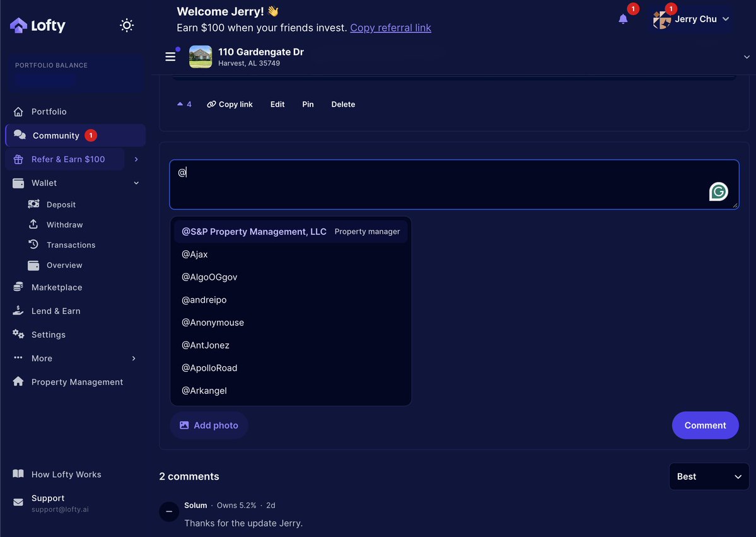Viewport: 756px width, 537px height.
Task: Expand the Refer & Earn chevron
Action: pos(136,159)
